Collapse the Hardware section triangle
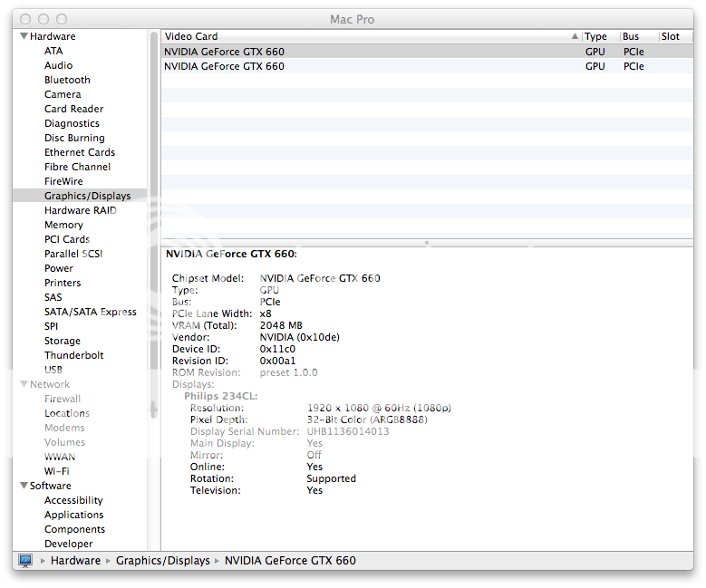Viewport: 706px width, 588px height. pyautogui.click(x=23, y=37)
